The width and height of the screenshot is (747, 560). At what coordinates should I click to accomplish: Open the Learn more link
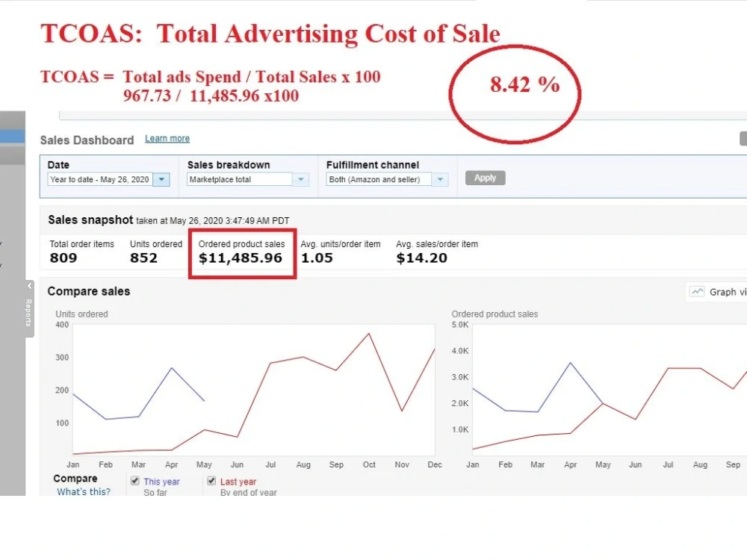point(167,139)
